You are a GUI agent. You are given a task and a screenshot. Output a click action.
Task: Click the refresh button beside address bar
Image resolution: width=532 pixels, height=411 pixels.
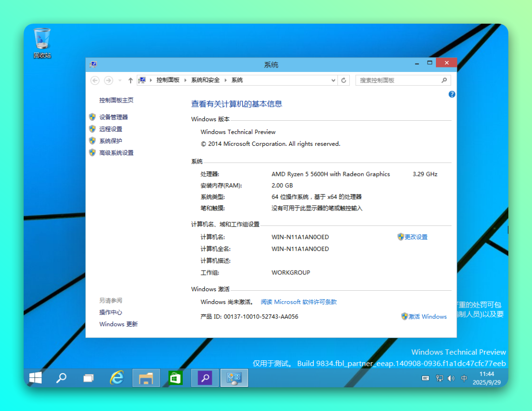[x=344, y=80]
